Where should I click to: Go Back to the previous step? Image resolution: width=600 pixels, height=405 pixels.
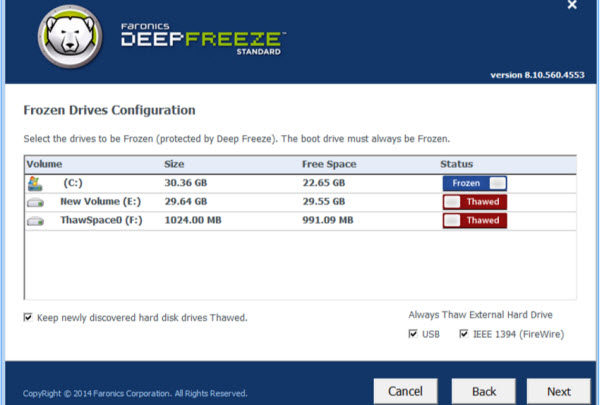(484, 391)
